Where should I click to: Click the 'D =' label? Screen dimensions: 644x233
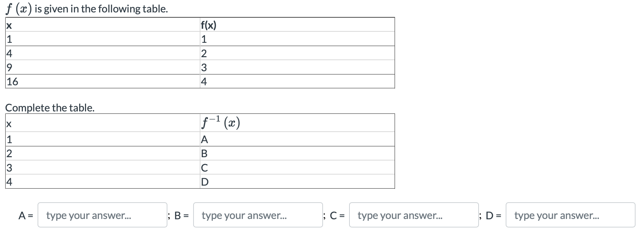click(493, 215)
